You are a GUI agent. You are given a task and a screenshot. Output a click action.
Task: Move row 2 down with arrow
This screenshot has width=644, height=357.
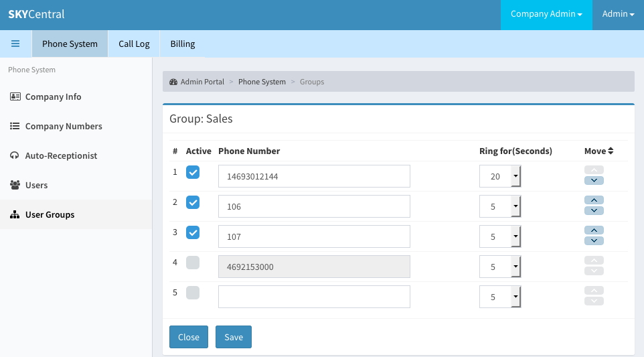pos(594,211)
